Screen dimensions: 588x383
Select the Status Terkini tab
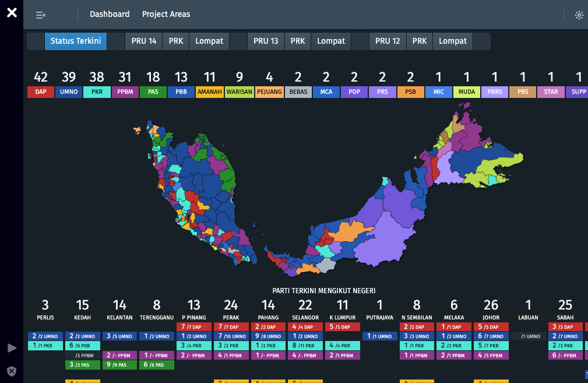[76, 41]
